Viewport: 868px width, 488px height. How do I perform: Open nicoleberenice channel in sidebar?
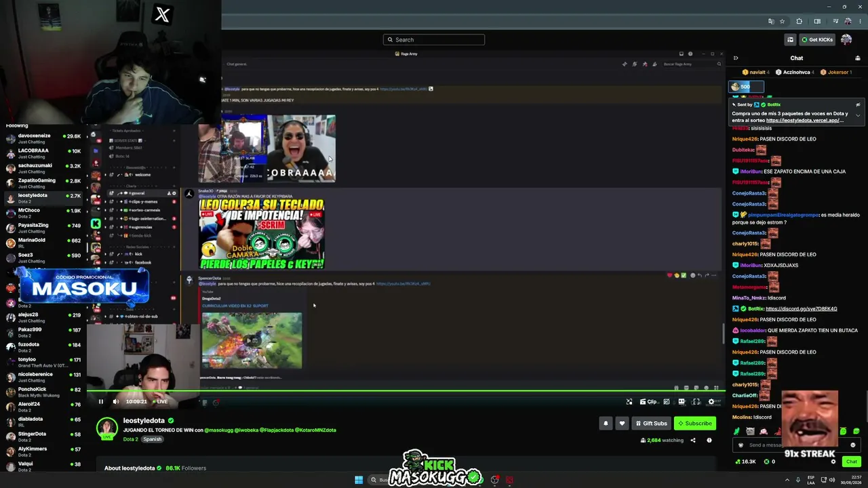tap(44, 377)
